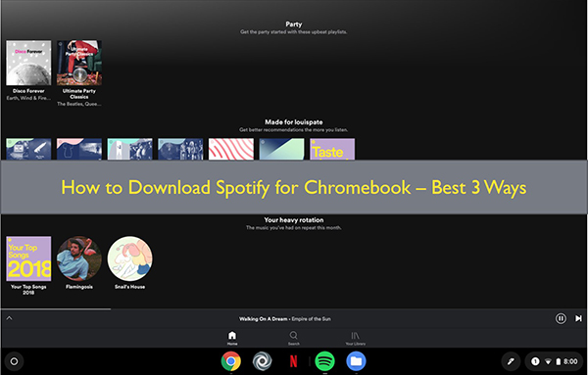Open the Chrome OS launcher circle button
Image resolution: width=588 pixels, height=375 pixels.
(14, 361)
